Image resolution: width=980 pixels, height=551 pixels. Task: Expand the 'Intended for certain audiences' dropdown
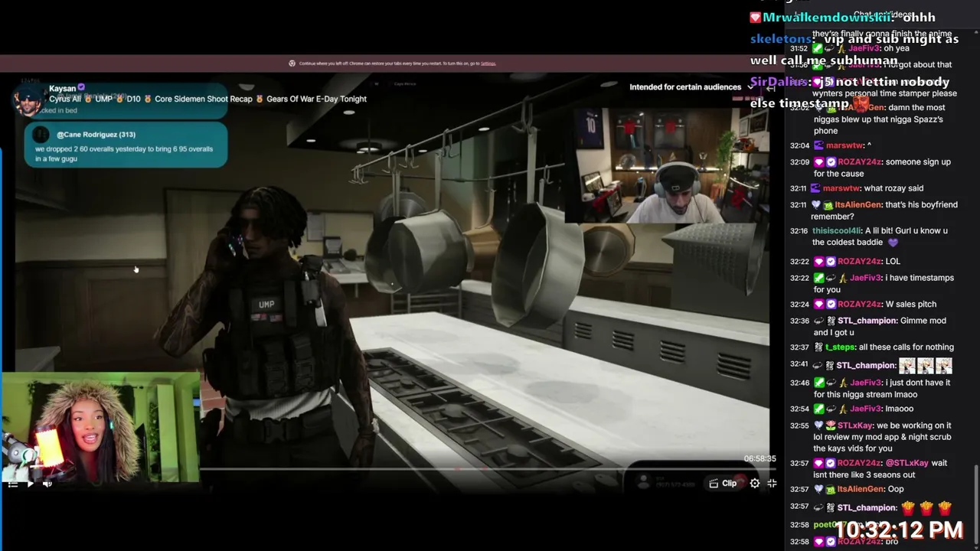click(x=691, y=87)
